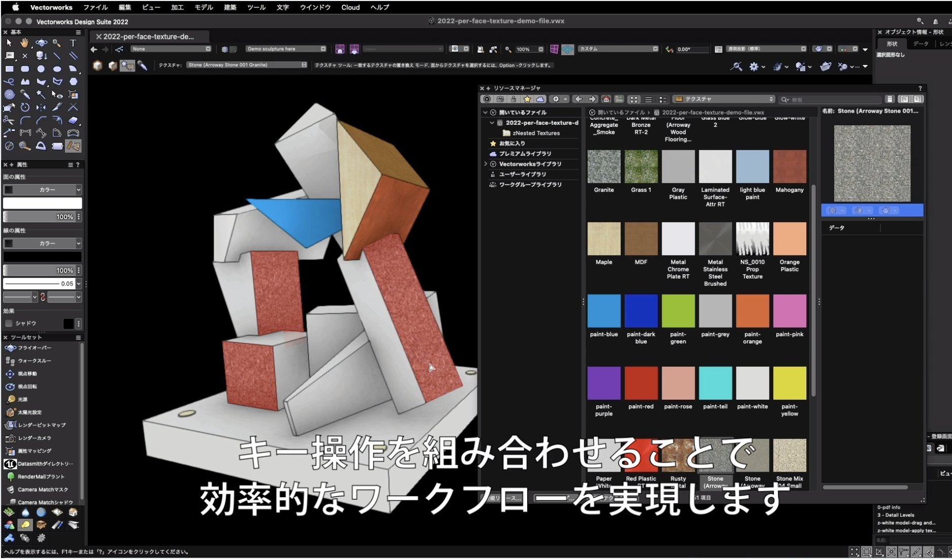
Task: Collapse the 開いているファイル tree node
Action: (485, 113)
